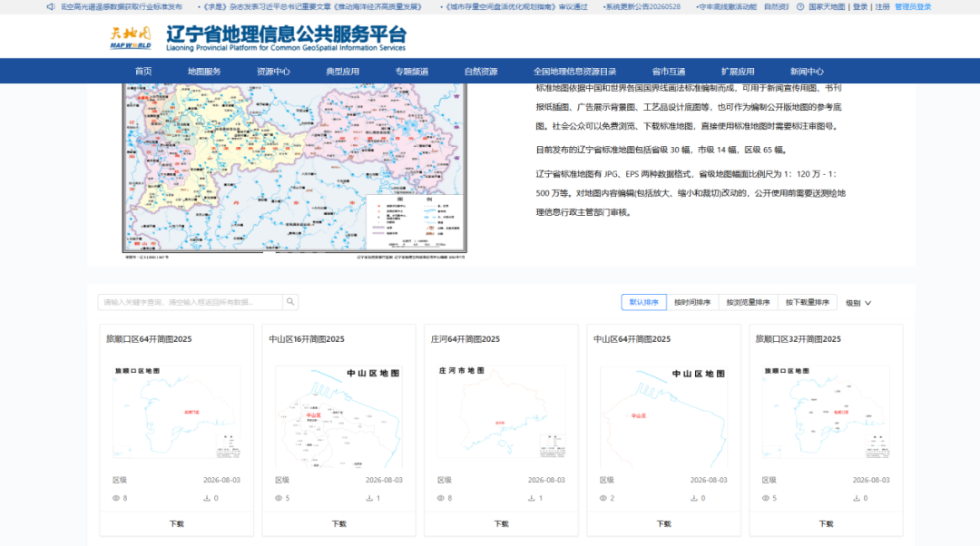Viewport: 980px width, 546px height.
Task: Sort maps with 按时间排序
Action: tap(692, 302)
